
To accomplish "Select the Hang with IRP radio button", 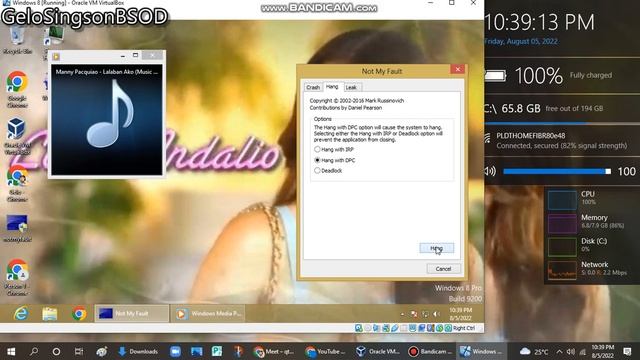I will pyautogui.click(x=317, y=149).
